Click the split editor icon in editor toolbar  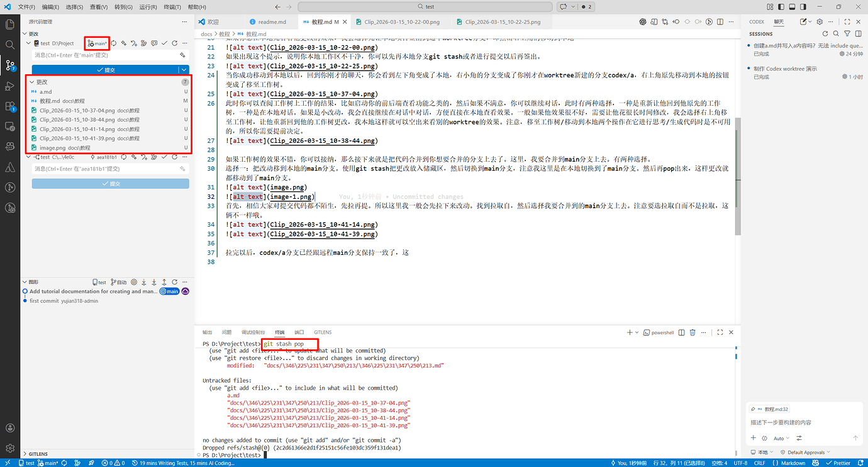721,21
